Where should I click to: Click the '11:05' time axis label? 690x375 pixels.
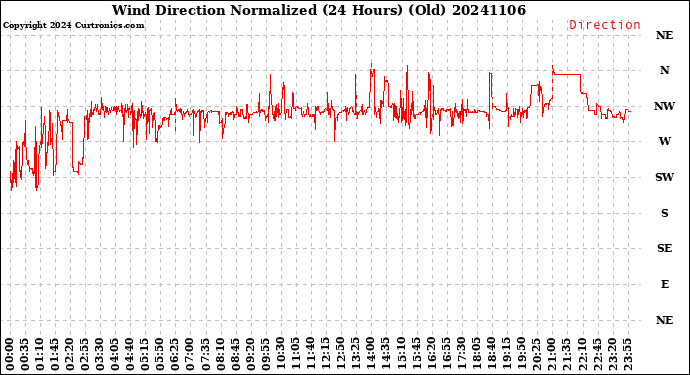[x=296, y=354]
